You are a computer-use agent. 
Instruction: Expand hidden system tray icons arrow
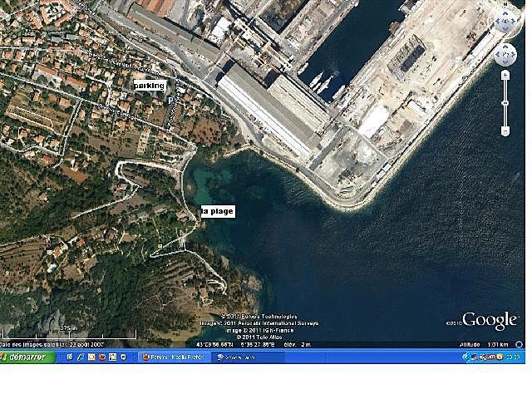[465, 357]
